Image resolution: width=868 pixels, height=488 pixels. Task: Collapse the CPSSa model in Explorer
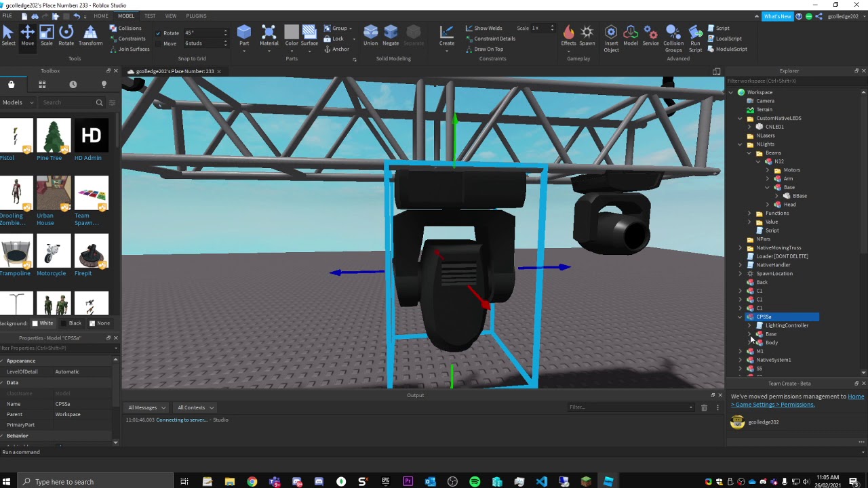pyautogui.click(x=741, y=317)
